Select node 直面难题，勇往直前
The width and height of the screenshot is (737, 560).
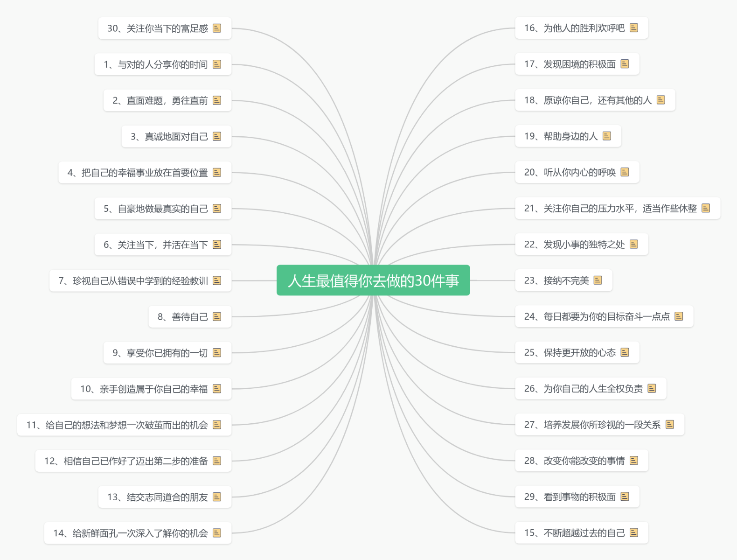click(x=160, y=100)
